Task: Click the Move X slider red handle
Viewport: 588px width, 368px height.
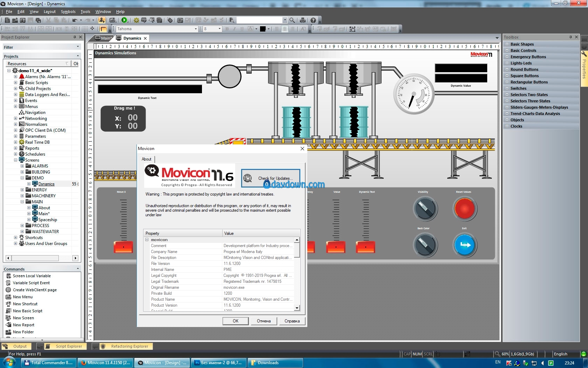Action: click(x=123, y=247)
